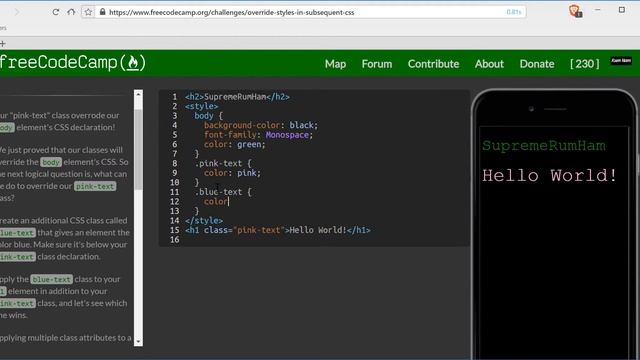This screenshot has height=360, width=640.
Task: Click the undo-close-tab arrow icon
Action: click(x=71, y=12)
